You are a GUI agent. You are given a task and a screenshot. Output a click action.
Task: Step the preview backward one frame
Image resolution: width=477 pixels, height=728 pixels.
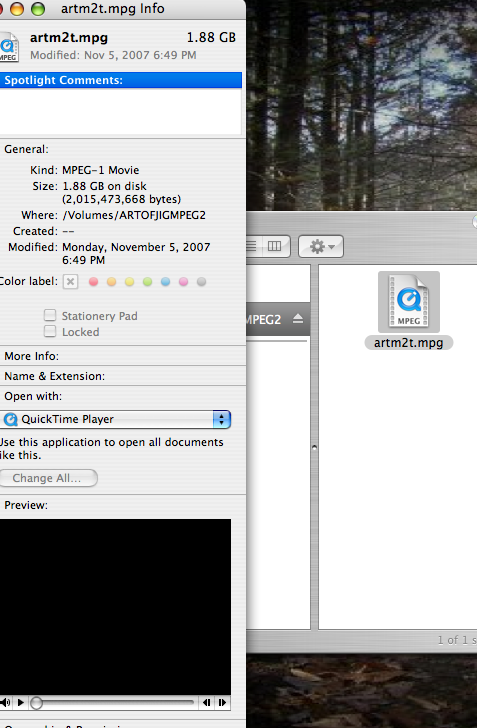(207, 702)
